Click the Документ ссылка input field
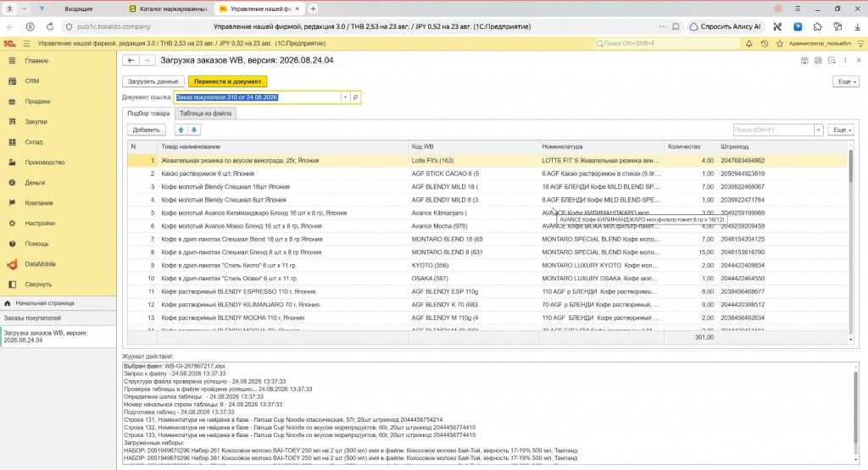Viewport: 868px width, 470px height. click(258, 97)
